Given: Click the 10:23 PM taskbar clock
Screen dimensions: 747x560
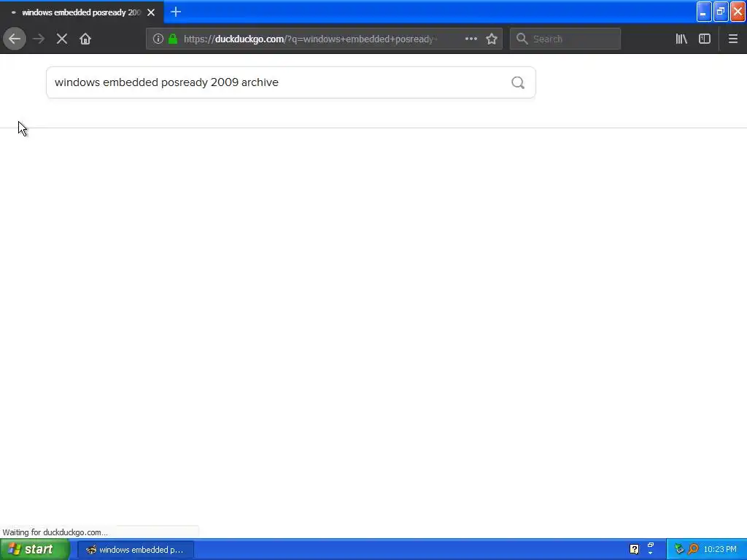Looking at the screenshot, I should (720, 550).
